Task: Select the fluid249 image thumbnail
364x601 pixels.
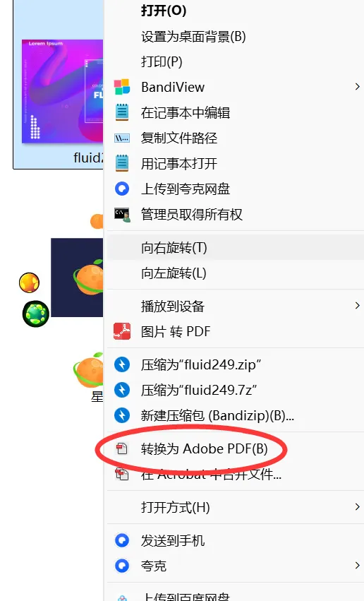Action: pyautogui.click(x=62, y=91)
